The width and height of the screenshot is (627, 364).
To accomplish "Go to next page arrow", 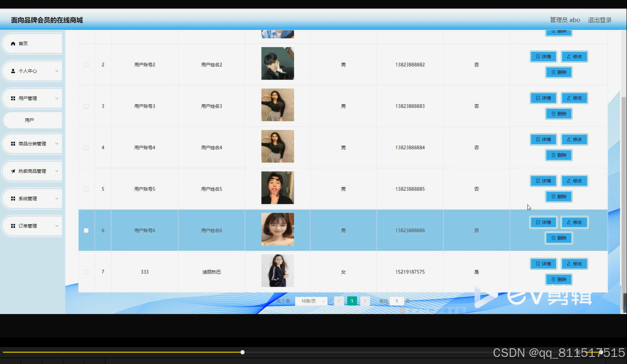I will 365,301.
